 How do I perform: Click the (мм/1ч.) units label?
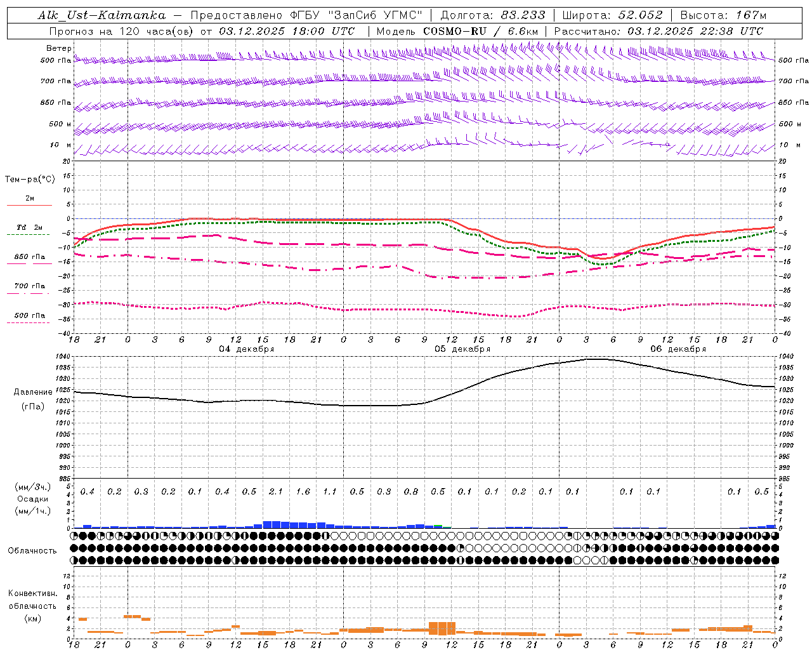pyautogui.click(x=32, y=511)
